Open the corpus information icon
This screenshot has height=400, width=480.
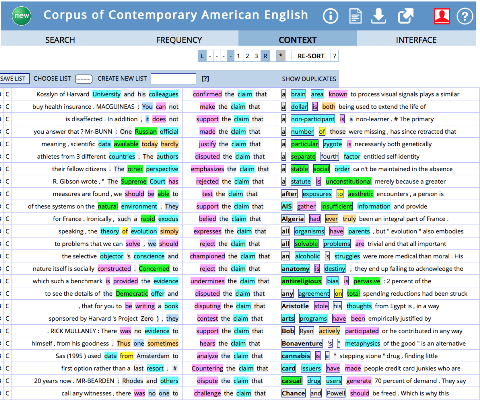(x=330, y=16)
